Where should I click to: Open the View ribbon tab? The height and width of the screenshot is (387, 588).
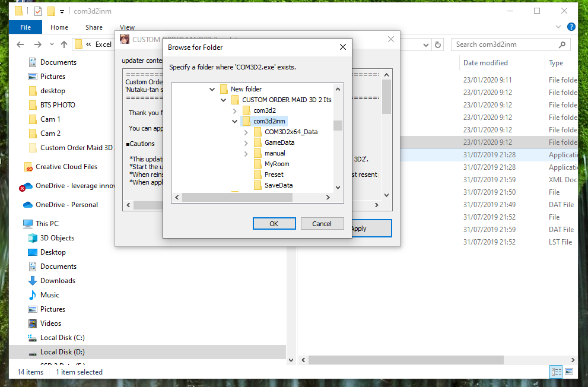pos(127,27)
